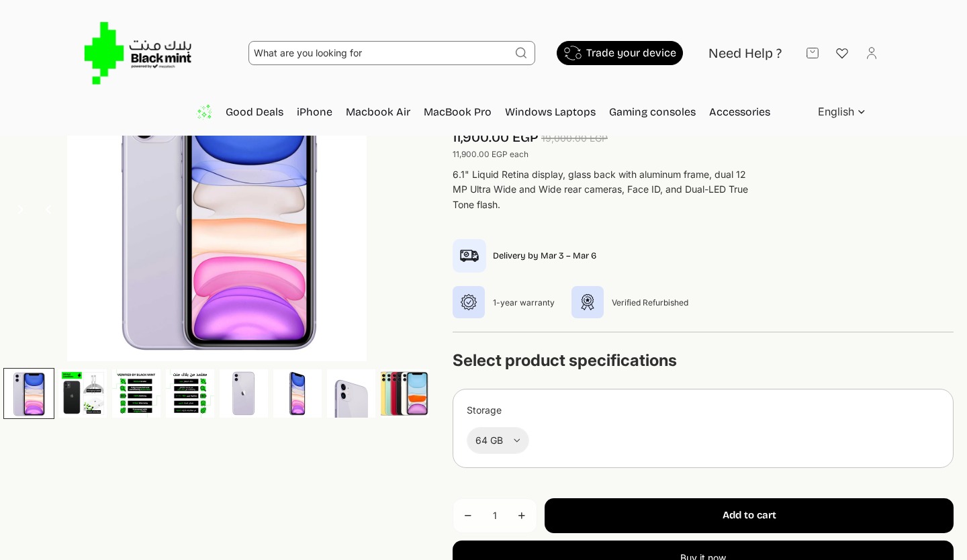Open the wishlist heart icon

842,53
